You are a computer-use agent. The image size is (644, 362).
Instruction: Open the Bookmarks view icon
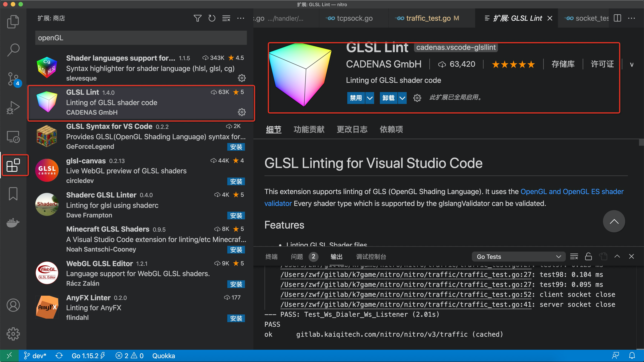point(13,194)
